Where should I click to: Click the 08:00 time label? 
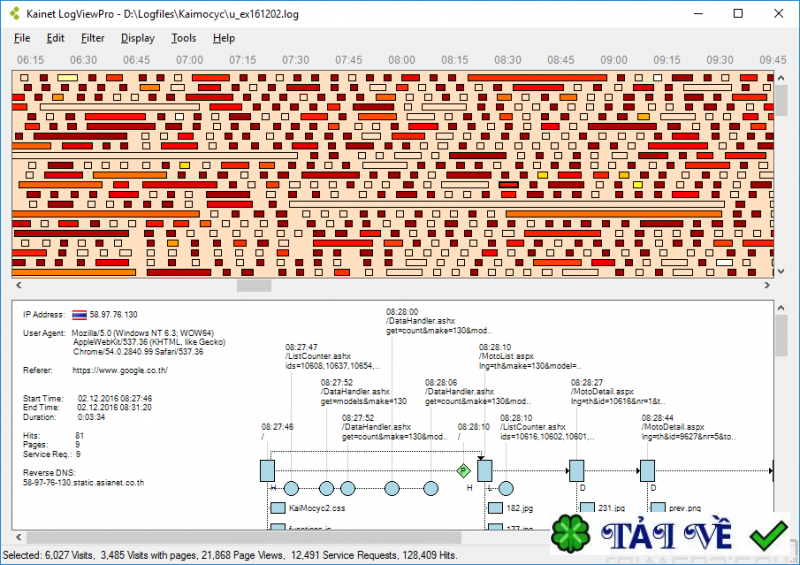[x=402, y=60]
